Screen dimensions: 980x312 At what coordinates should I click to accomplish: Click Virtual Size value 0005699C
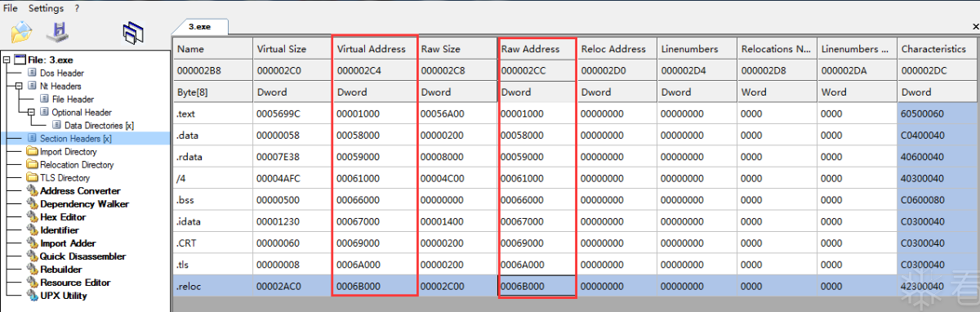[292, 114]
